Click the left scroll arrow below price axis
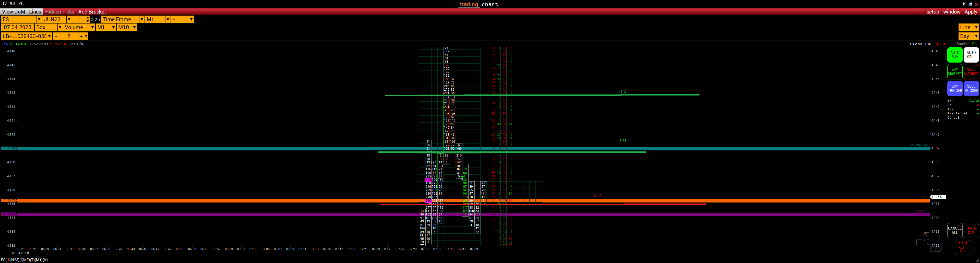This screenshot has height=263, width=980. pyautogui.click(x=933, y=249)
